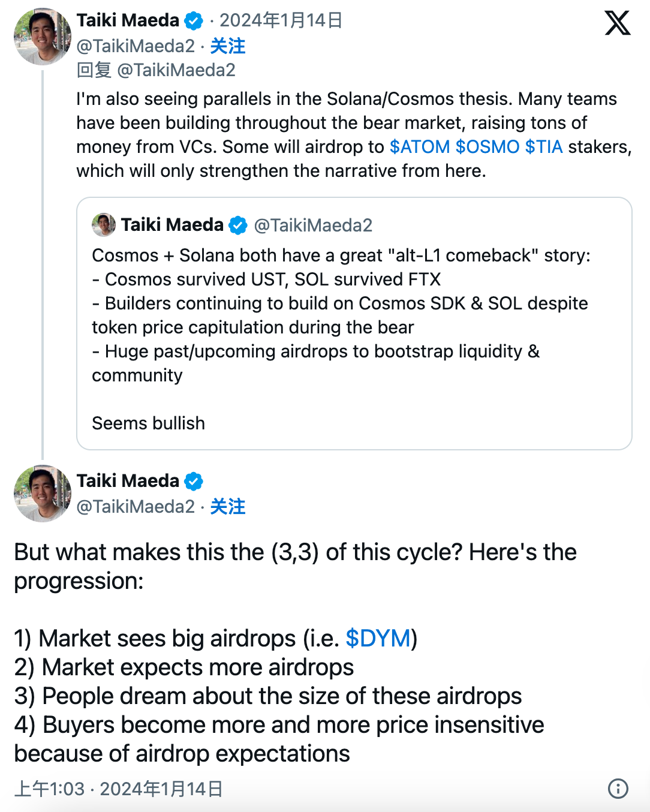This screenshot has height=812, width=650.
Task: Click the 2024年1月14日 date in top header
Action: (281, 21)
